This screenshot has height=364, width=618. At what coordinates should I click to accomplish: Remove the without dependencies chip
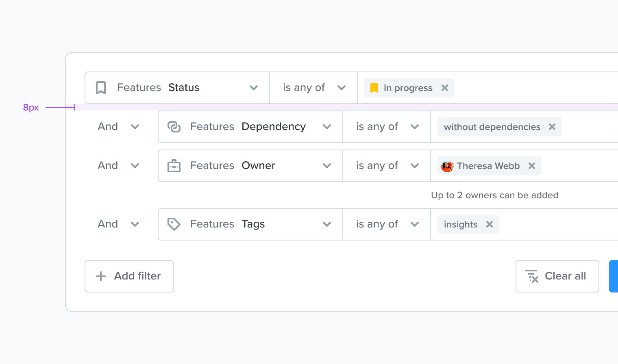[552, 127]
